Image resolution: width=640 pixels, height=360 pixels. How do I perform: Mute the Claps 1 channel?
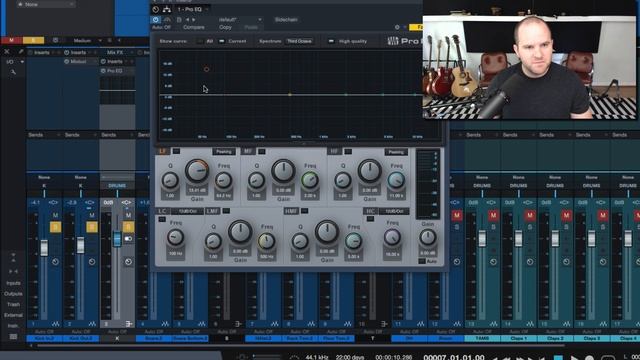point(530,215)
